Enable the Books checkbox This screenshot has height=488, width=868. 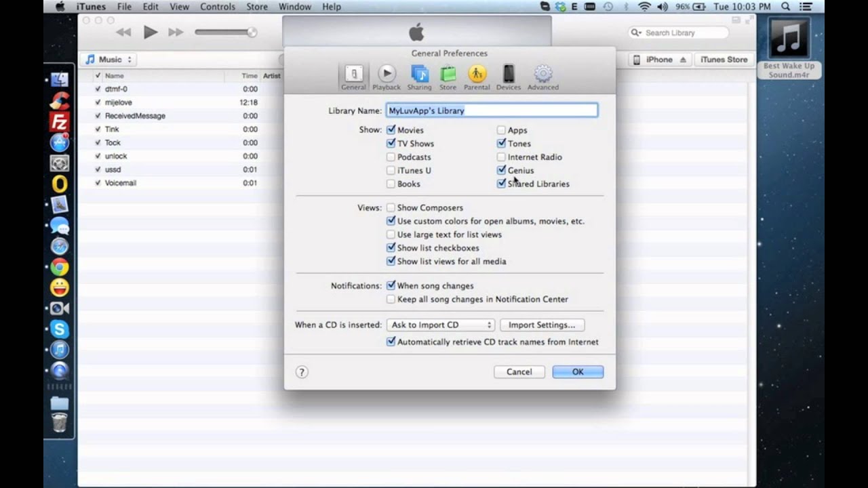point(391,184)
